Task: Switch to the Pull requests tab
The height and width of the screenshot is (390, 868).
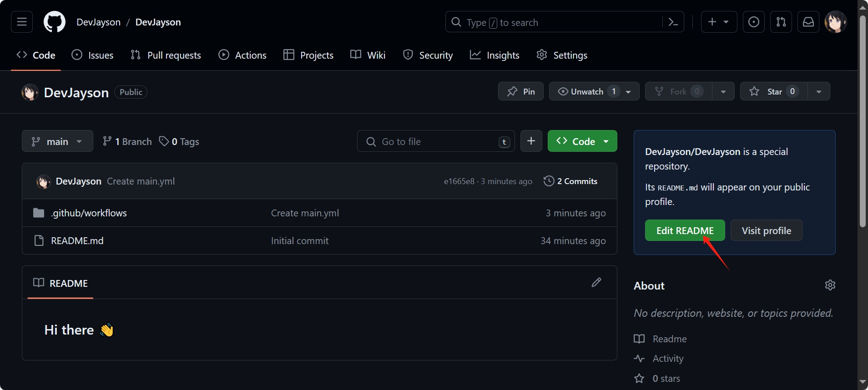Action: (x=166, y=55)
